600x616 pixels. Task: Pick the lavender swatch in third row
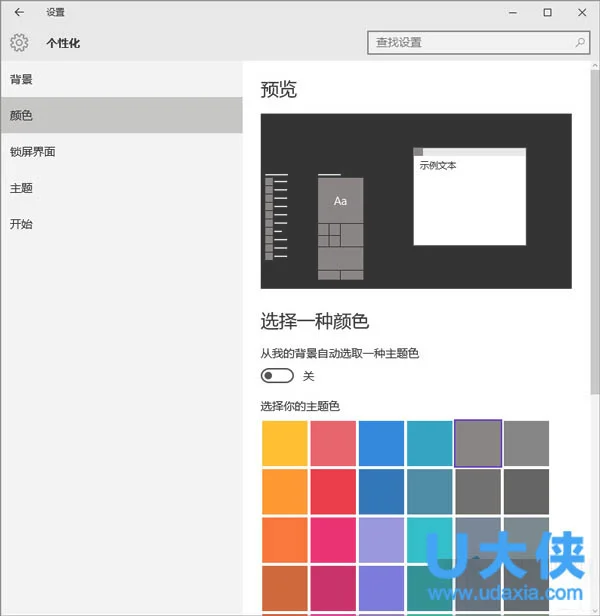[381, 540]
